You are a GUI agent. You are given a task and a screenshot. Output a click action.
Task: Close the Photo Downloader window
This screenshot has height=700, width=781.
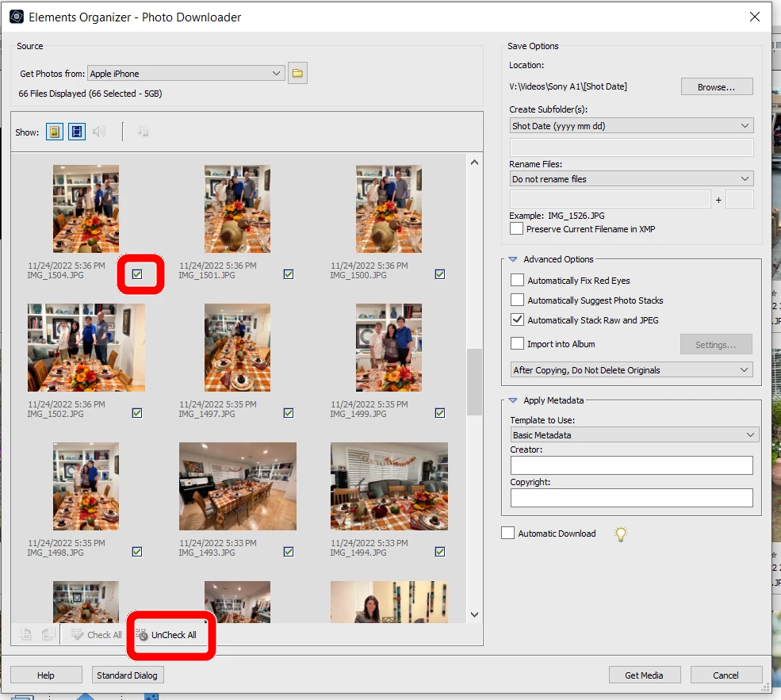(755, 17)
